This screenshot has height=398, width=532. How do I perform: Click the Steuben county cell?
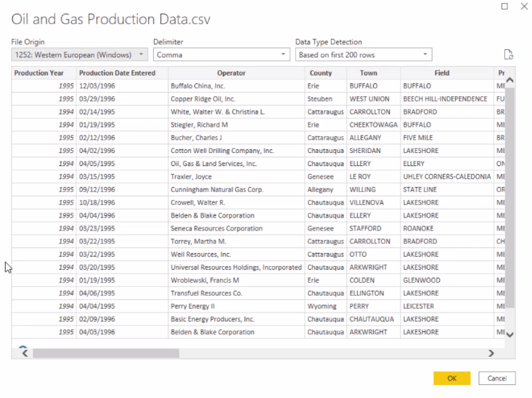(x=326, y=99)
